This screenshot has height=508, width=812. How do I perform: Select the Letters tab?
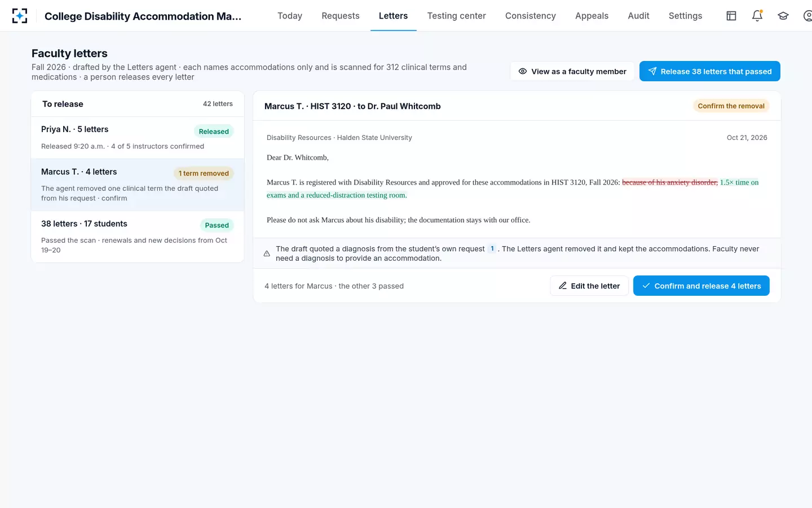tap(393, 16)
